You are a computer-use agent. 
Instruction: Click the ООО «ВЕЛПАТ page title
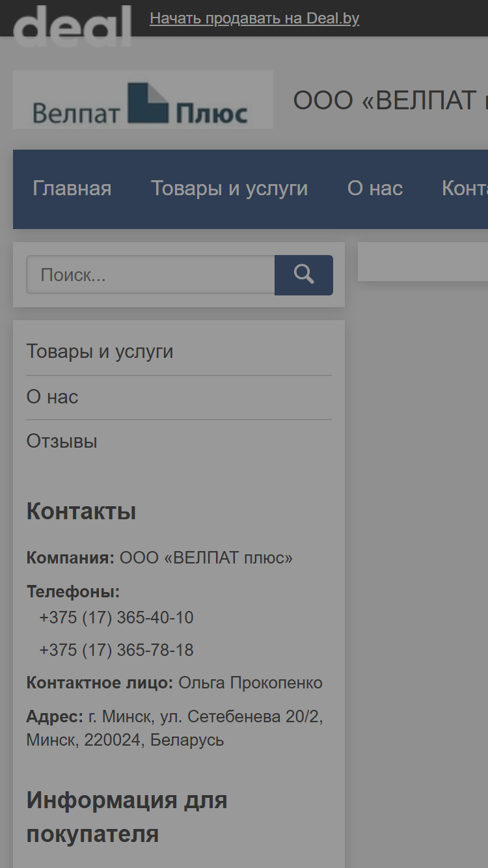click(390, 100)
